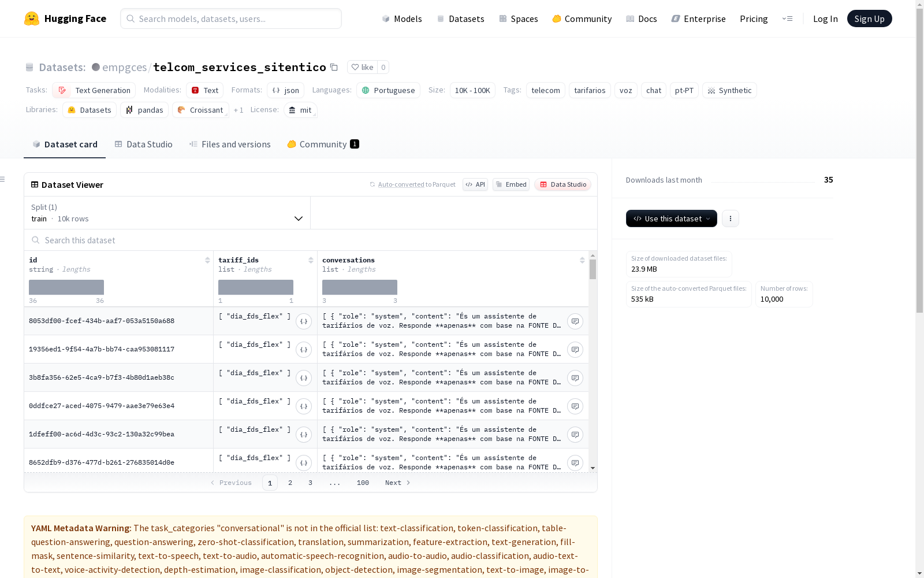The width and height of the screenshot is (924, 578).
Task: Click the Auto-converted to Parquet link
Action: coord(416,184)
